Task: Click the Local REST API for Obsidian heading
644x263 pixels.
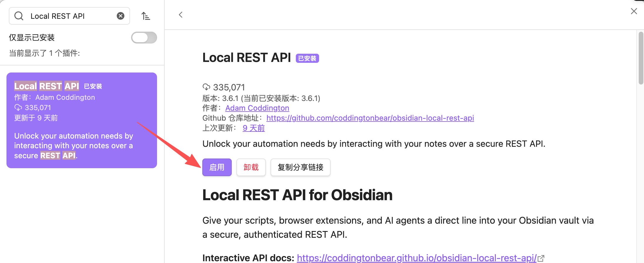Action: (297, 195)
